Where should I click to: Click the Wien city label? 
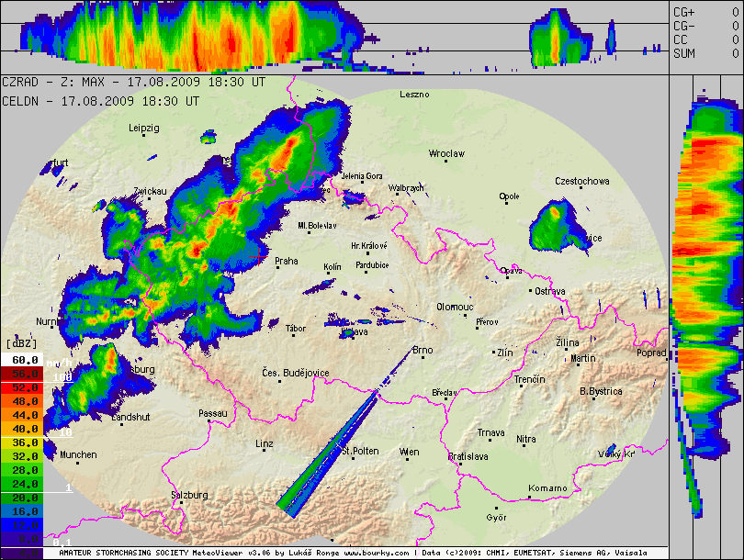[409, 452]
